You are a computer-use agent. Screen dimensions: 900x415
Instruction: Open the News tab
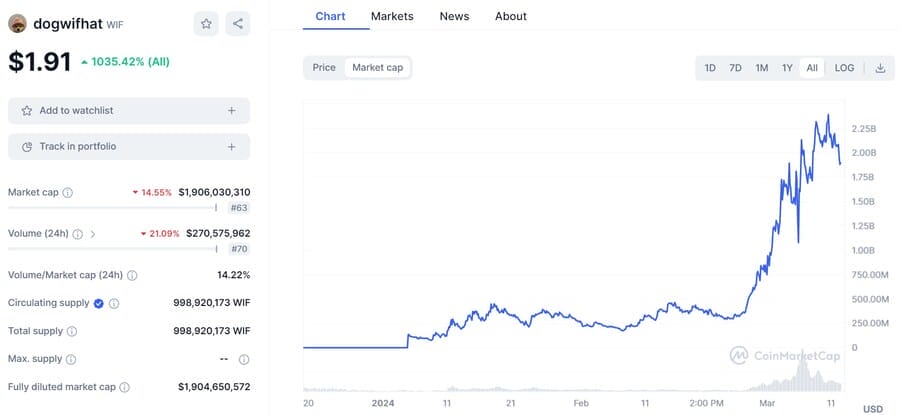(x=454, y=16)
